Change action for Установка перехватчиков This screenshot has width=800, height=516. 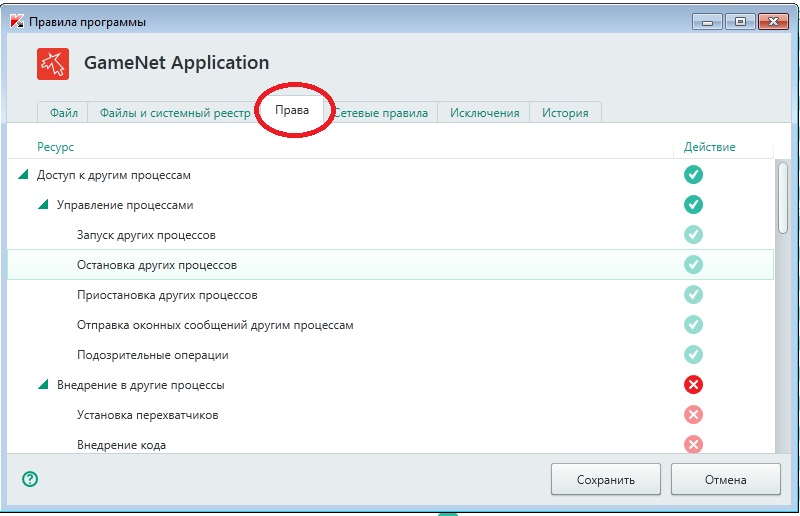coord(693,414)
